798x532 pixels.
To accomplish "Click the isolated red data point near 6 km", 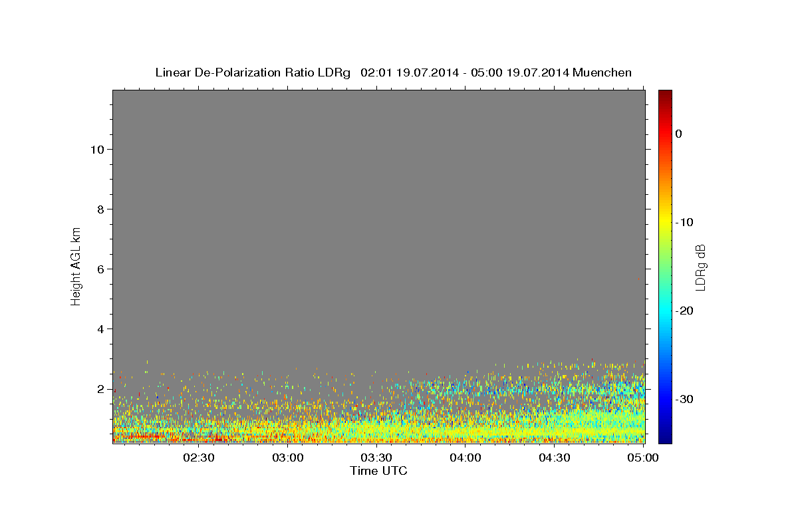I will [x=639, y=279].
